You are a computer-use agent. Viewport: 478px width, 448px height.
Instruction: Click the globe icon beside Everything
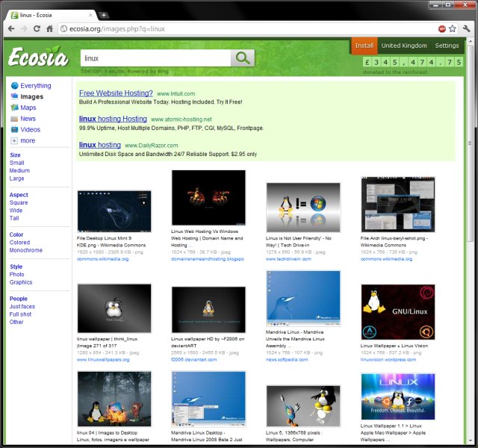pyautogui.click(x=14, y=86)
